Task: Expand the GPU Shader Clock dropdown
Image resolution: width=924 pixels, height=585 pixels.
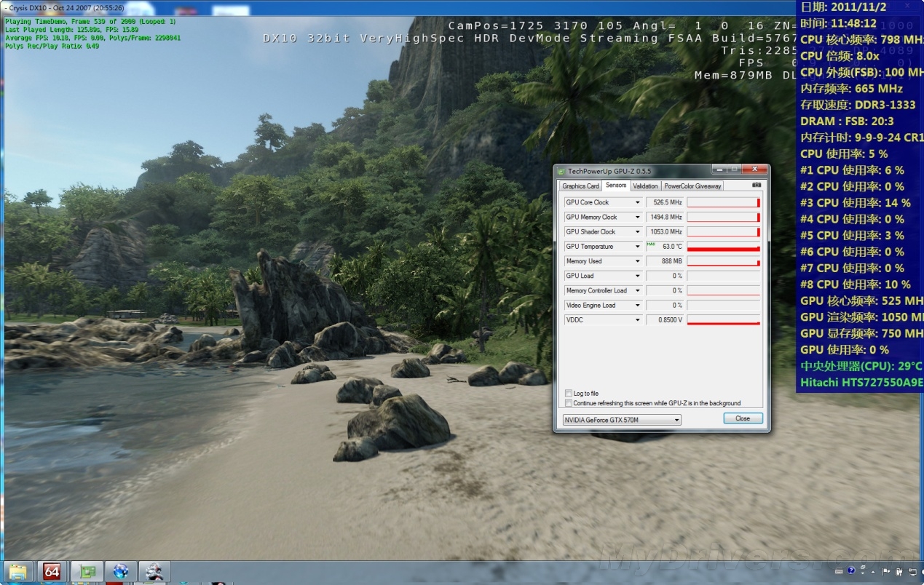Action: point(637,231)
